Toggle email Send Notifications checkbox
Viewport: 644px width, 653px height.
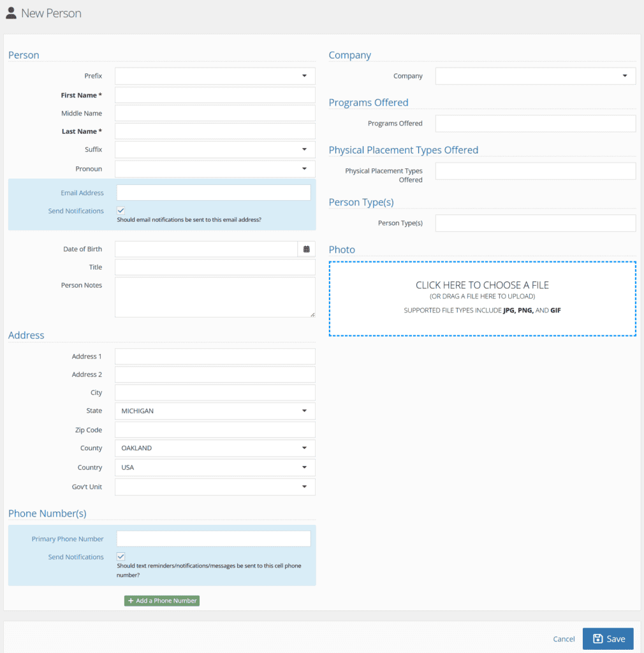pyautogui.click(x=121, y=210)
